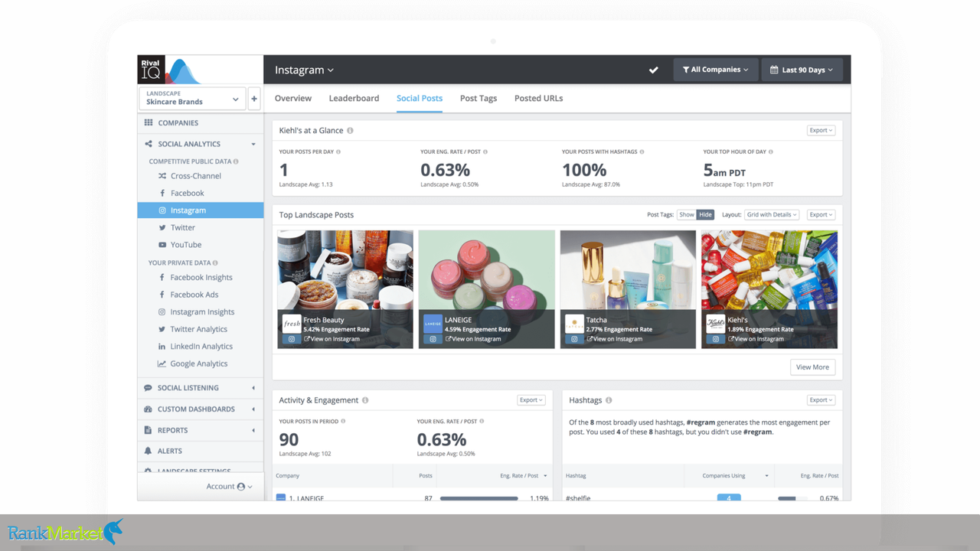
Task: Click the View More button
Action: click(x=812, y=367)
